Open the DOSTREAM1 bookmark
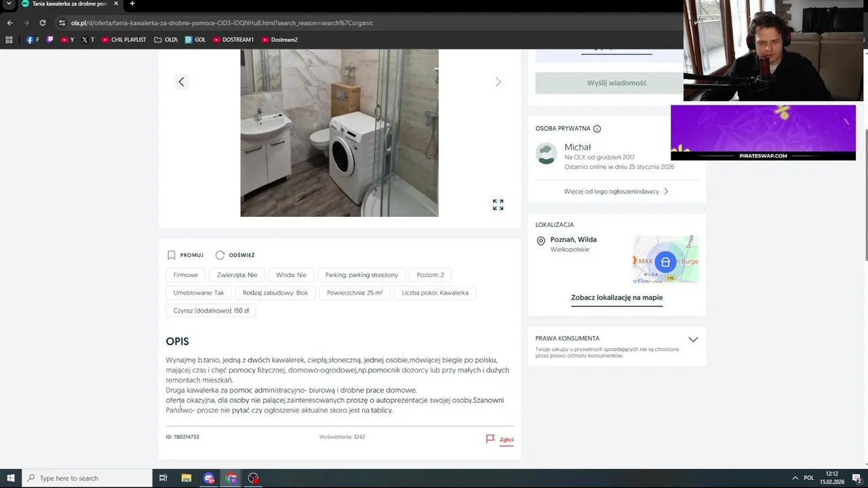This screenshot has height=488, width=868. pos(233,40)
